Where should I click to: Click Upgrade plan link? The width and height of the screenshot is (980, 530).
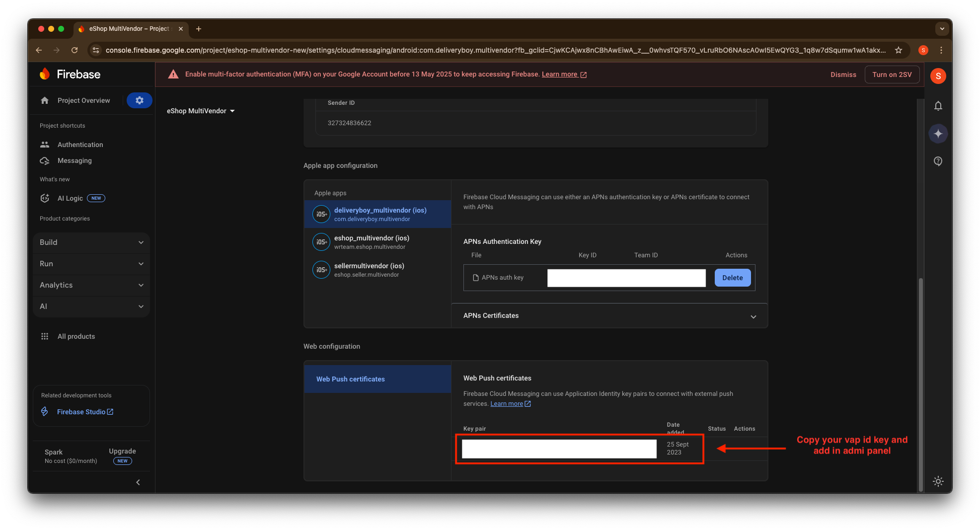[x=122, y=451]
